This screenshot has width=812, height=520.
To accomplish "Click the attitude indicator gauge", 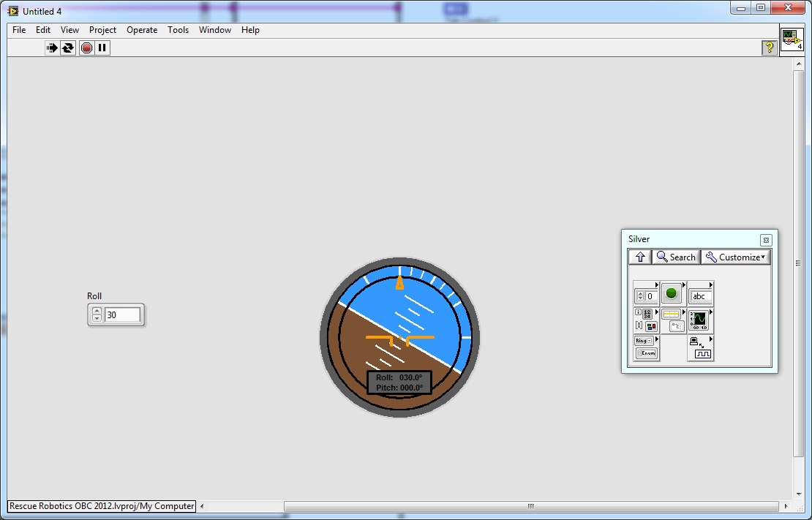I will 399,337.
